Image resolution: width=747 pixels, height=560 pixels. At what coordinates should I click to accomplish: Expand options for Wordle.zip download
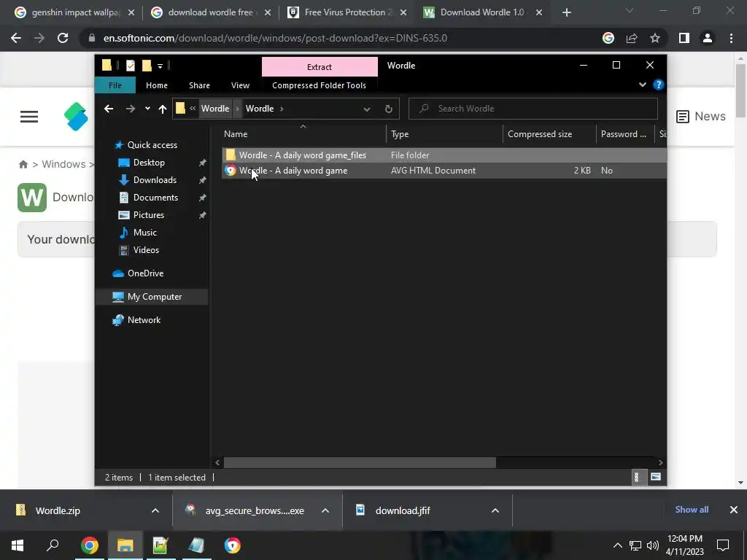coord(155,510)
